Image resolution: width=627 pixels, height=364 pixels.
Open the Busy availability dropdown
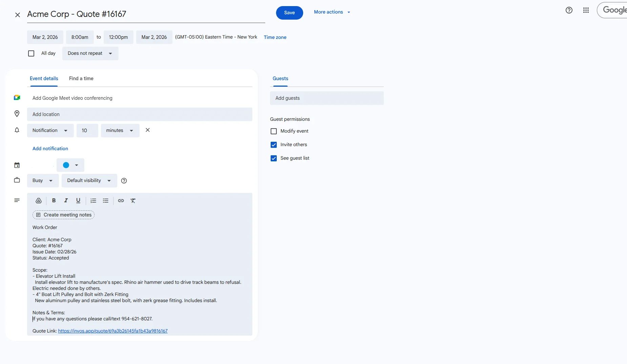click(x=43, y=181)
